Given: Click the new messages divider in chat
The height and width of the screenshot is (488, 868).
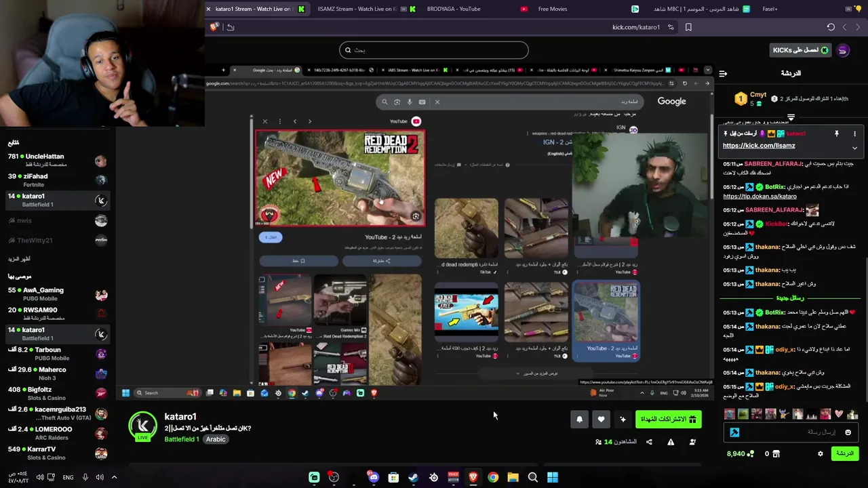Looking at the screenshot, I should point(791,298).
